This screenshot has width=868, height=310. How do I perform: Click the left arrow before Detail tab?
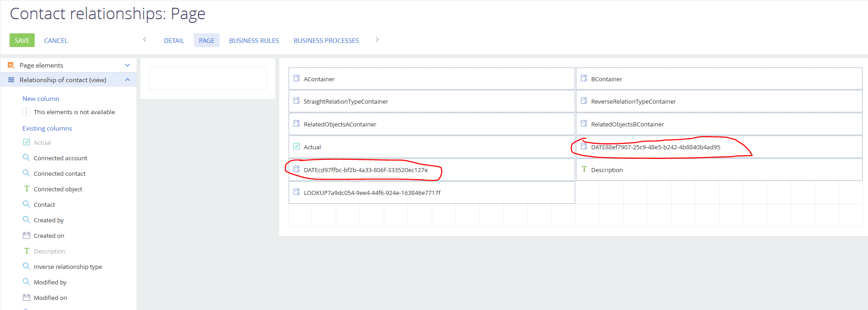pos(144,40)
